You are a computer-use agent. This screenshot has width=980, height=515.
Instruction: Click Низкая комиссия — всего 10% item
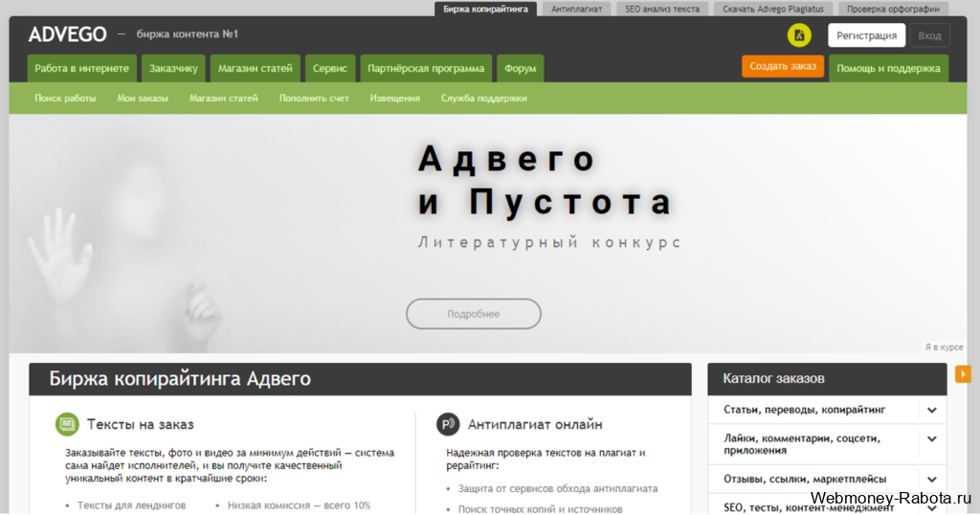(299, 505)
